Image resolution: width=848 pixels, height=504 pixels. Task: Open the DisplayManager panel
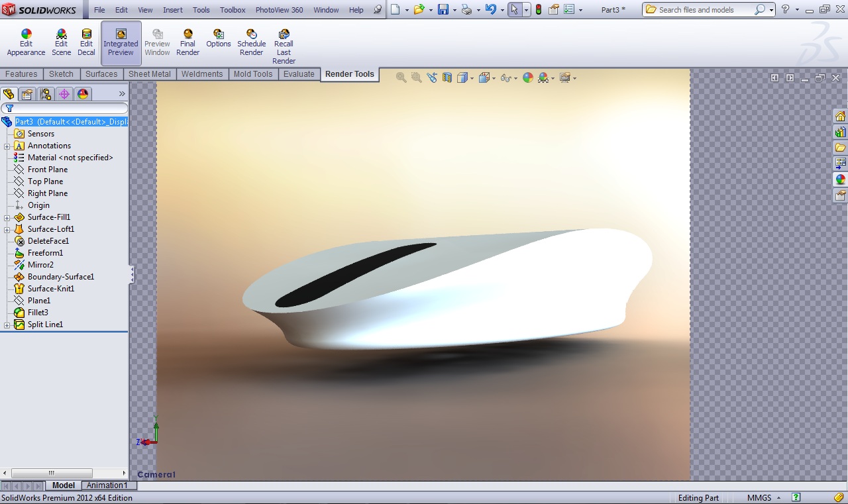pos(82,94)
